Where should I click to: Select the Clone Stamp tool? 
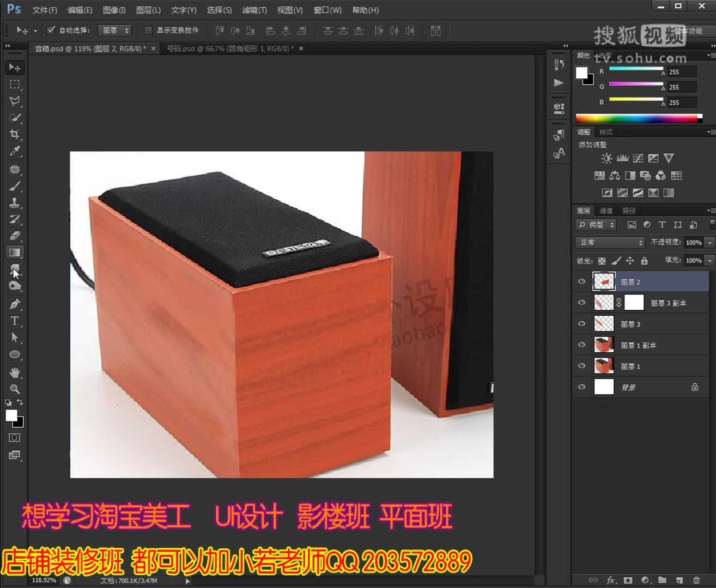point(15,203)
